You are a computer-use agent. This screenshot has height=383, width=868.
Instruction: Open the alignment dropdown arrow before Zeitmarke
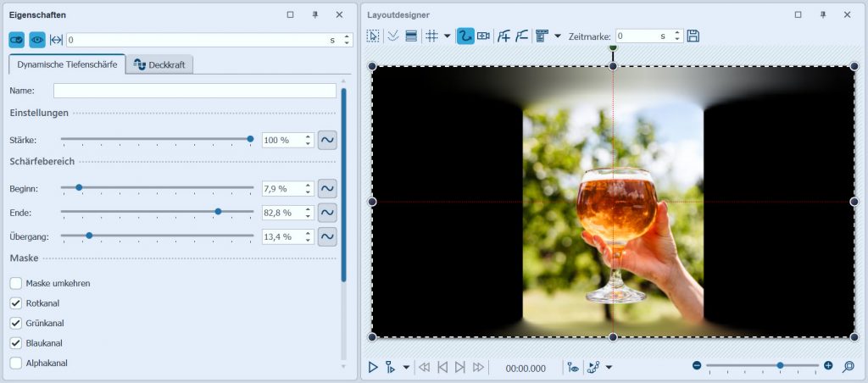[557, 36]
